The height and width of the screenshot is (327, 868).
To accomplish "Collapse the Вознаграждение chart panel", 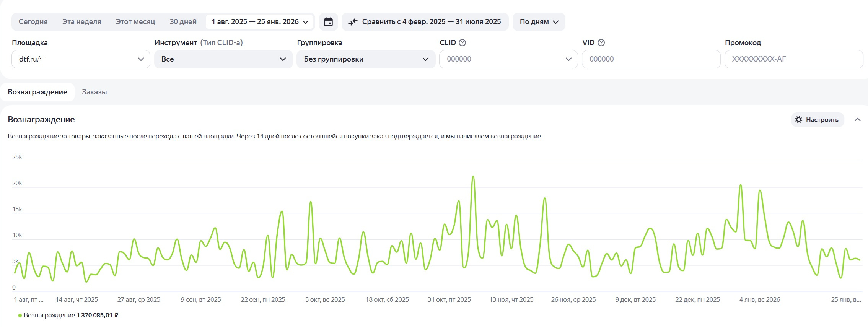I will click(x=857, y=120).
